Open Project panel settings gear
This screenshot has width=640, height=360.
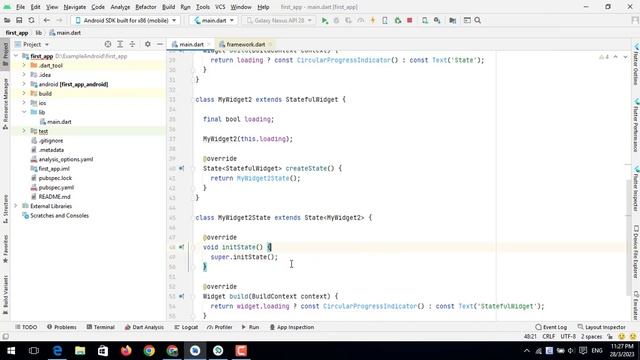148,44
